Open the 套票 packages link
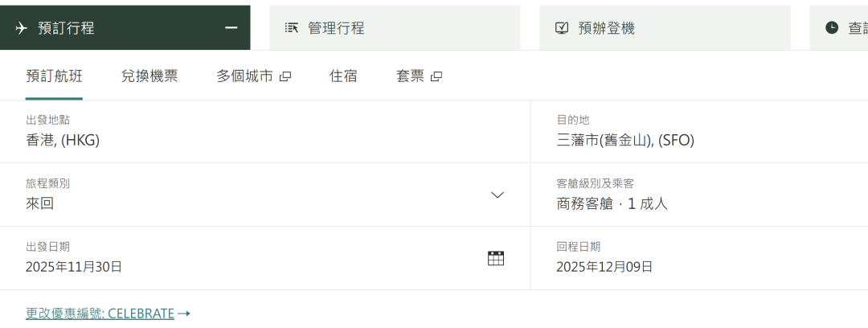This screenshot has height=328, width=868. point(410,76)
